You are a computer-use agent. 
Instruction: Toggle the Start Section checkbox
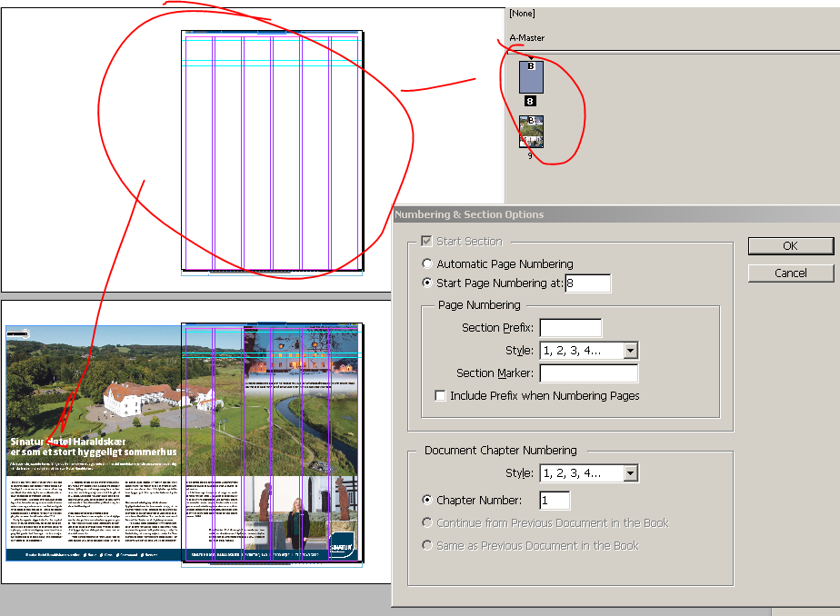(426, 242)
